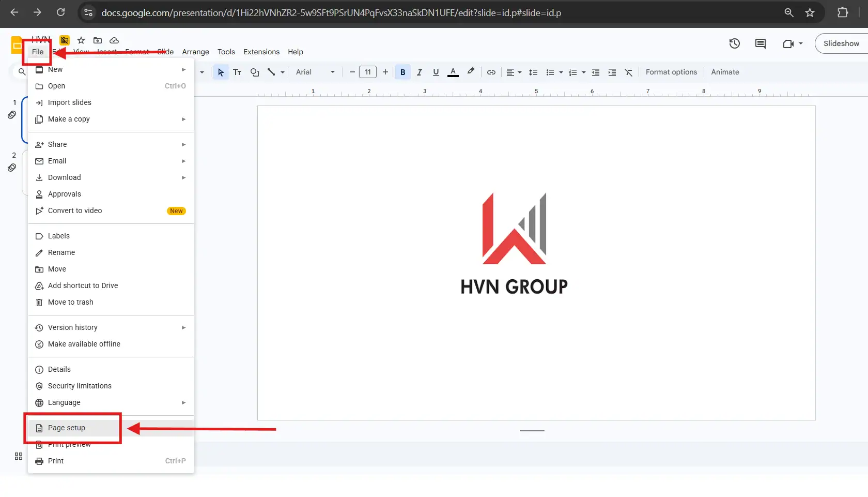Click the Insert link icon
The width and height of the screenshot is (868, 497).
click(491, 72)
